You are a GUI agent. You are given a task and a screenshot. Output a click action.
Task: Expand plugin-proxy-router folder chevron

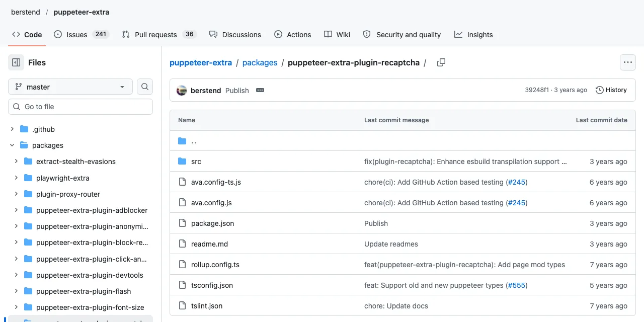[16, 194]
